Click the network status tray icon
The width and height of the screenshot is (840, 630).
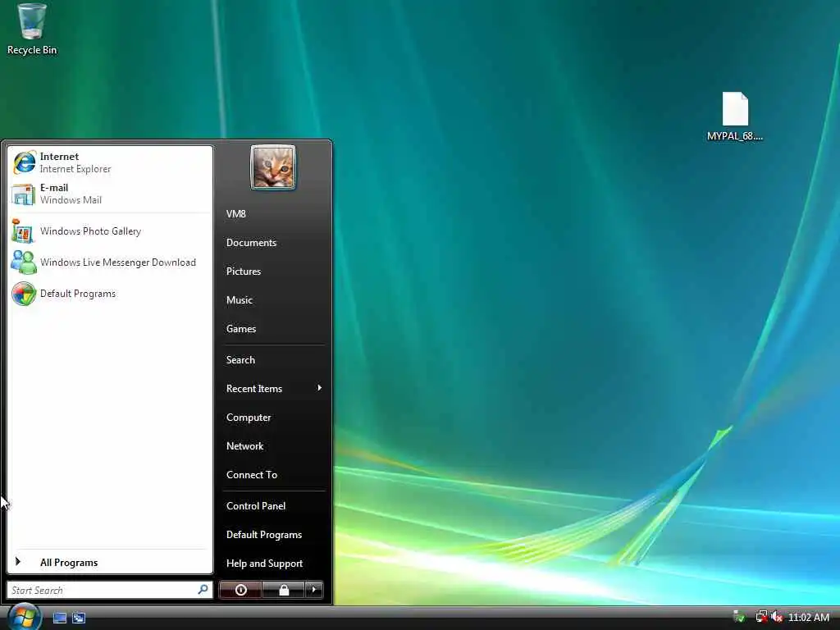coord(760,617)
